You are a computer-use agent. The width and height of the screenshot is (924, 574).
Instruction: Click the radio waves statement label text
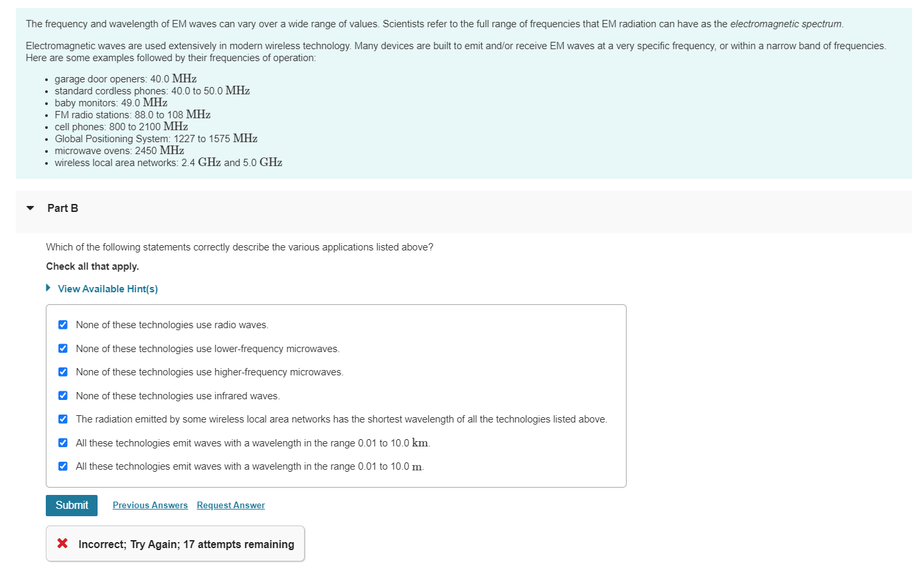pos(172,325)
